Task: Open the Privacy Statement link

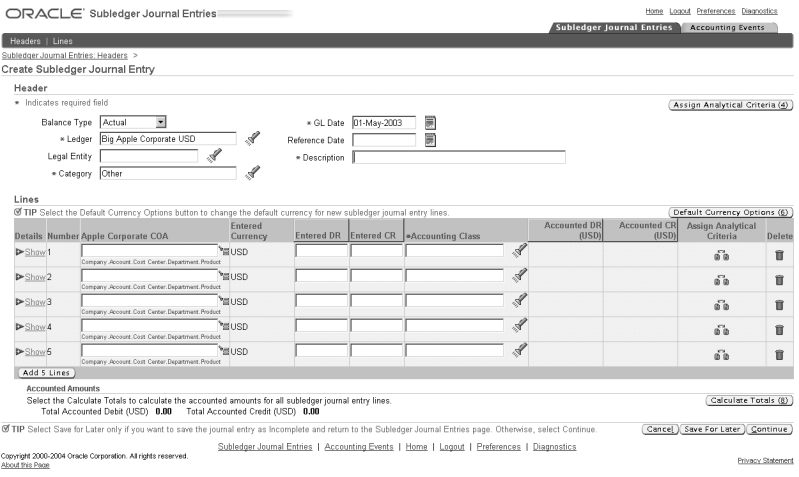Action: point(765,461)
